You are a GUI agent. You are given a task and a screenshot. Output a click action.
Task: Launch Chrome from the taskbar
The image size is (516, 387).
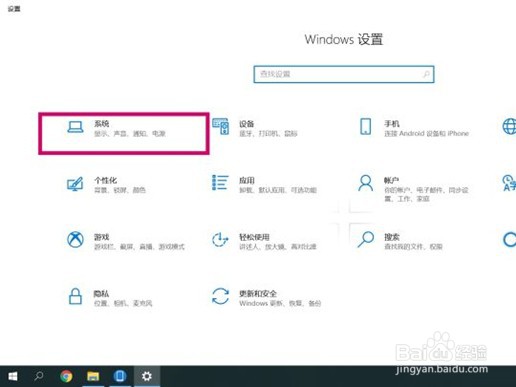(66, 376)
